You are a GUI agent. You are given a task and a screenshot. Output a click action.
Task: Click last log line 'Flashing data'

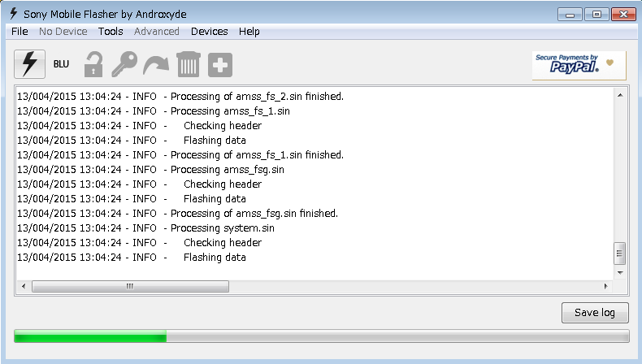[132, 258]
